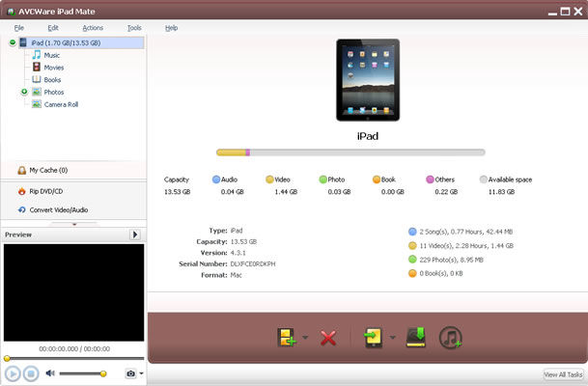Click the volume slider handle
The image size is (588, 386).
tap(103, 373)
